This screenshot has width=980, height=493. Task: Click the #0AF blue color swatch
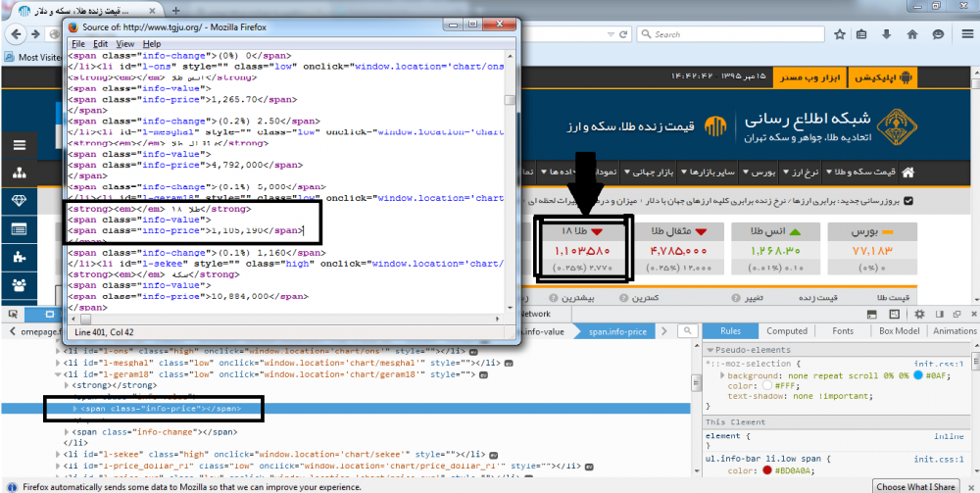coord(916,375)
